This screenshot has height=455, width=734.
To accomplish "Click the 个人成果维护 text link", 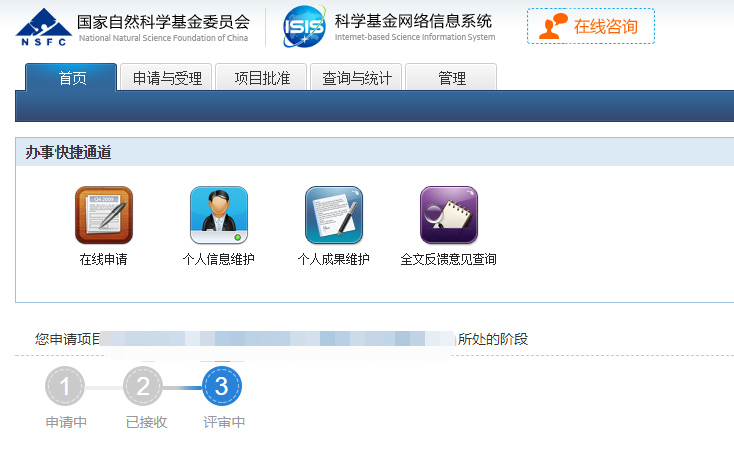I will 333,260.
